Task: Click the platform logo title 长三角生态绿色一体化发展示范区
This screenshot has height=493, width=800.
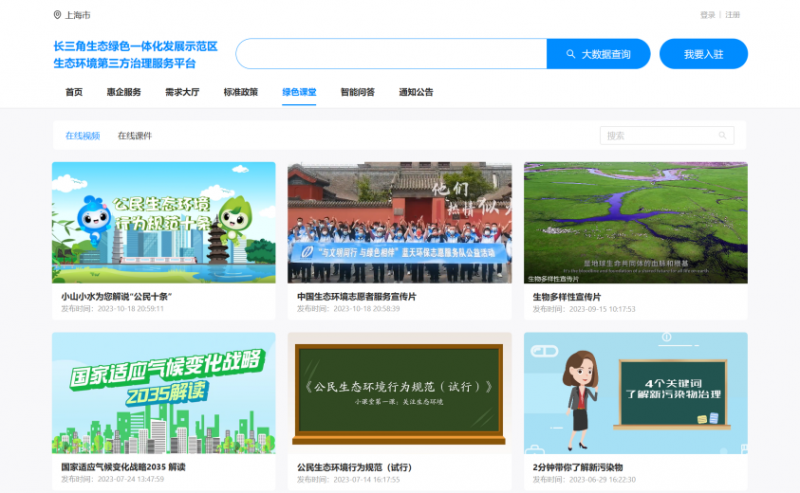Action: (x=135, y=46)
